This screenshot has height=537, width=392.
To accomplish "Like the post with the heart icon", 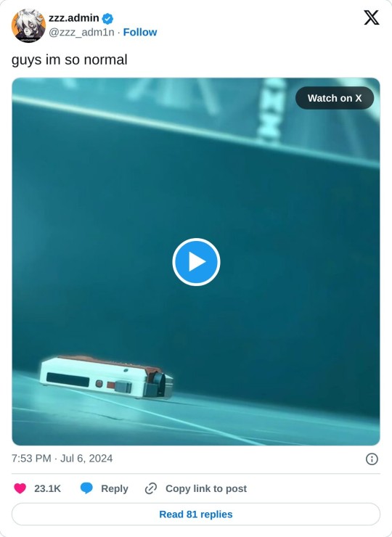I will pyautogui.click(x=20, y=488).
